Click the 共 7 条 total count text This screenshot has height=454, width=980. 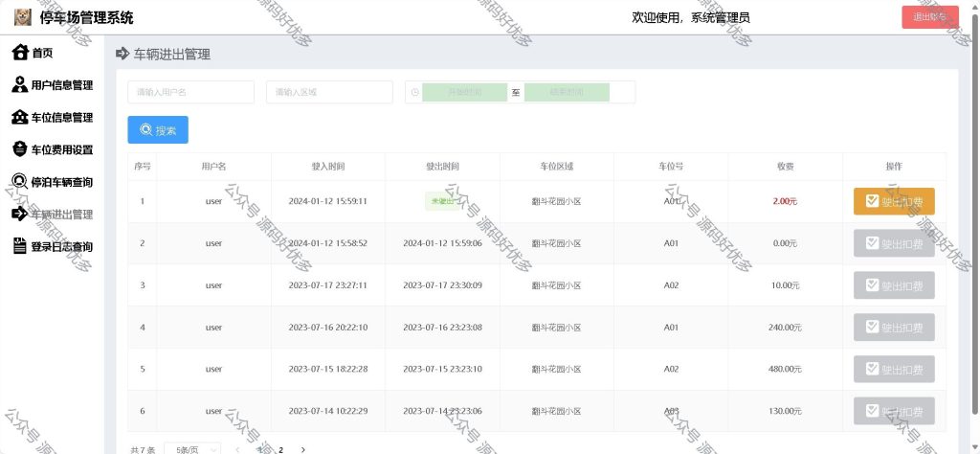143,449
